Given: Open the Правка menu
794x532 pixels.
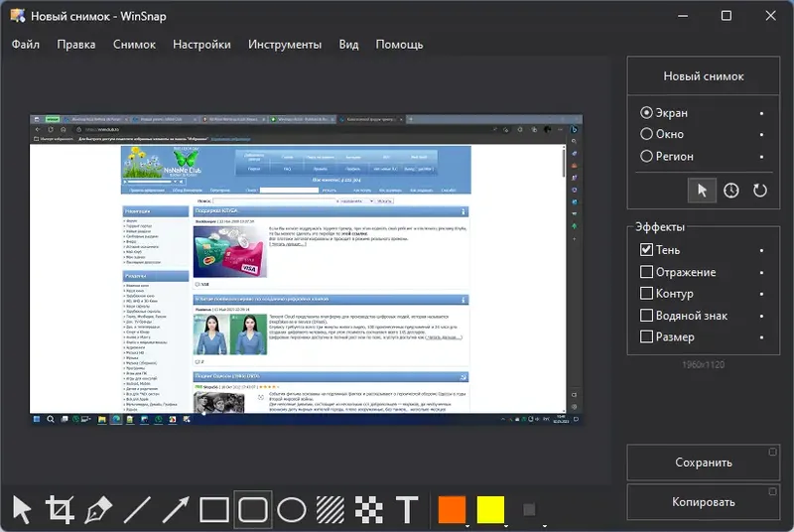Looking at the screenshot, I should pos(76,45).
